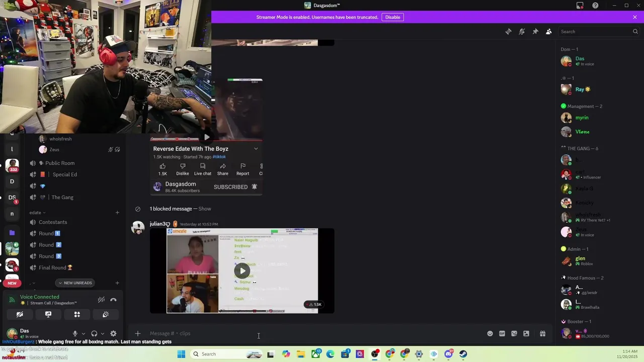Open the soundboard button

point(106,314)
